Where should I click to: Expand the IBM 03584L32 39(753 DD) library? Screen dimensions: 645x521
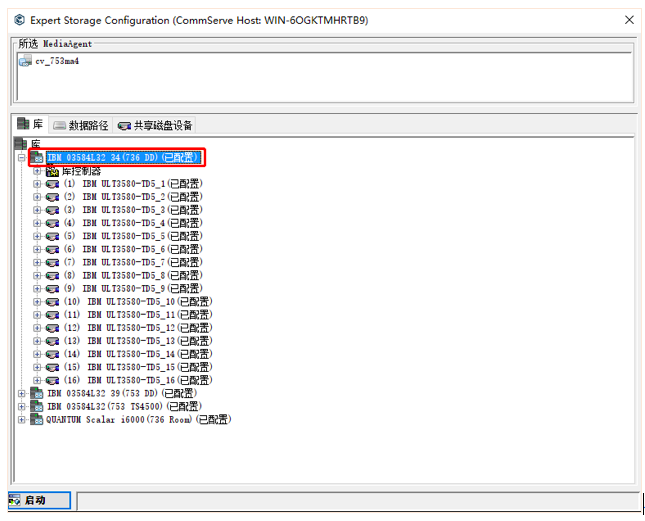tap(21, 394)
